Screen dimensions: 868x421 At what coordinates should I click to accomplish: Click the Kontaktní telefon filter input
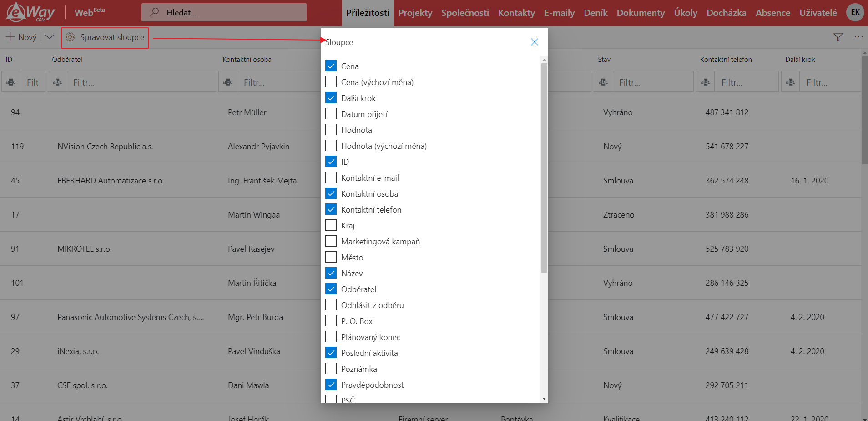coord(747,82)
